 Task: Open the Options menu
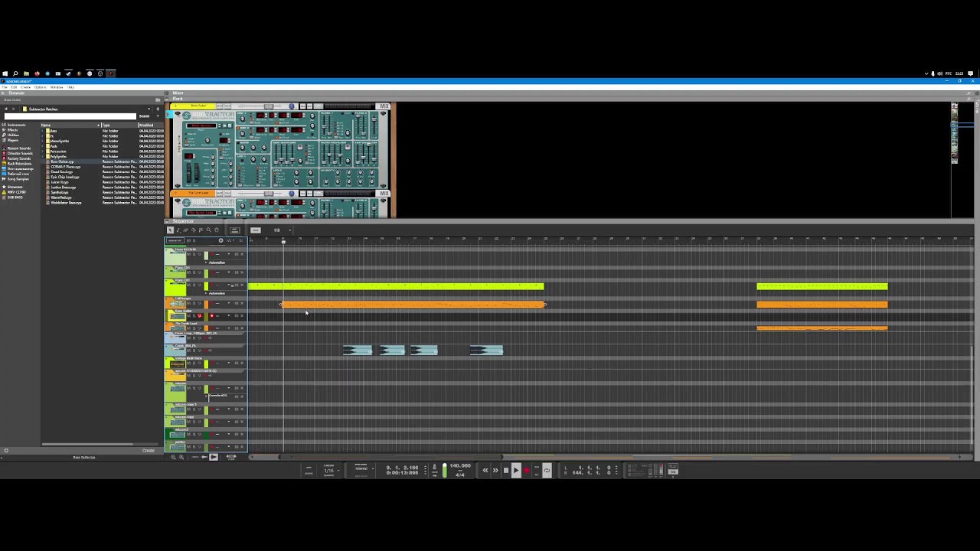click(40, 87)
